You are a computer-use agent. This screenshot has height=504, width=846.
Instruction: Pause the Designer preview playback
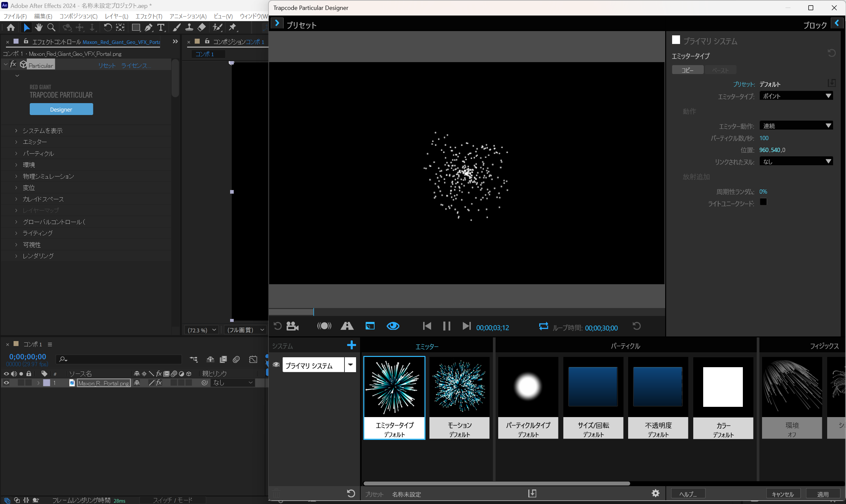(447, 326)
